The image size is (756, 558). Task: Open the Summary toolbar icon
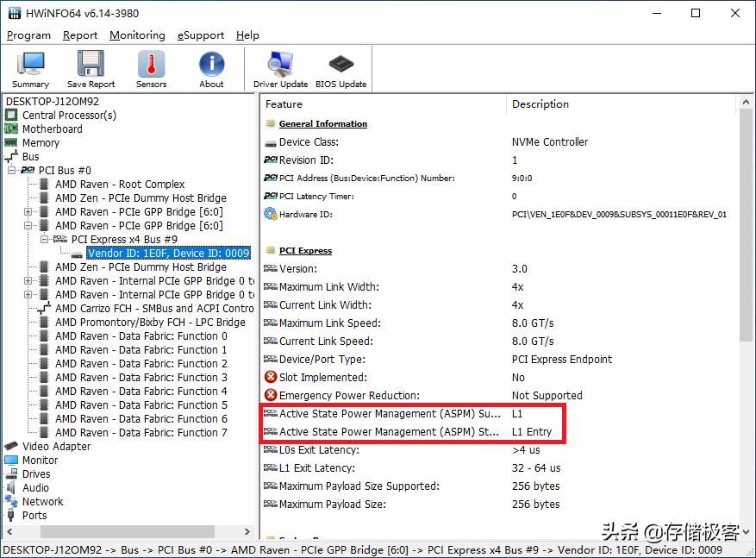31,69
